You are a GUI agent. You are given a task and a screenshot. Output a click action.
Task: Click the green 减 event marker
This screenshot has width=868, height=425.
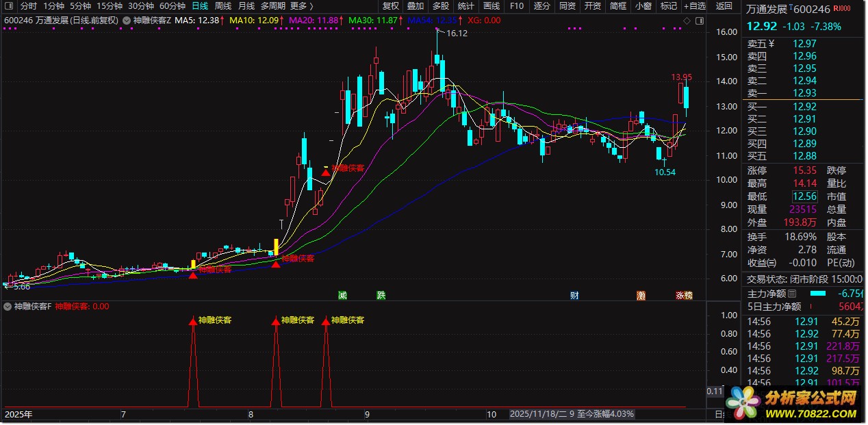(x=342, y=296)
